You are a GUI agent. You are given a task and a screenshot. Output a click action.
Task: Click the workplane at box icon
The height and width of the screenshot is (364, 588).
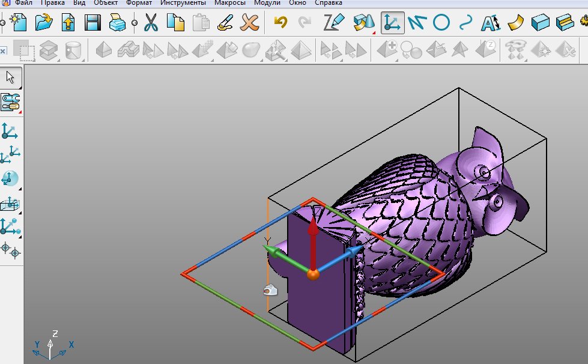pos(10,204)
